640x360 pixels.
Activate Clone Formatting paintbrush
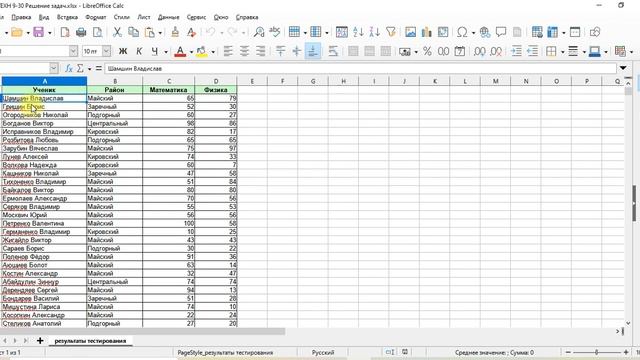coord(175,32)
